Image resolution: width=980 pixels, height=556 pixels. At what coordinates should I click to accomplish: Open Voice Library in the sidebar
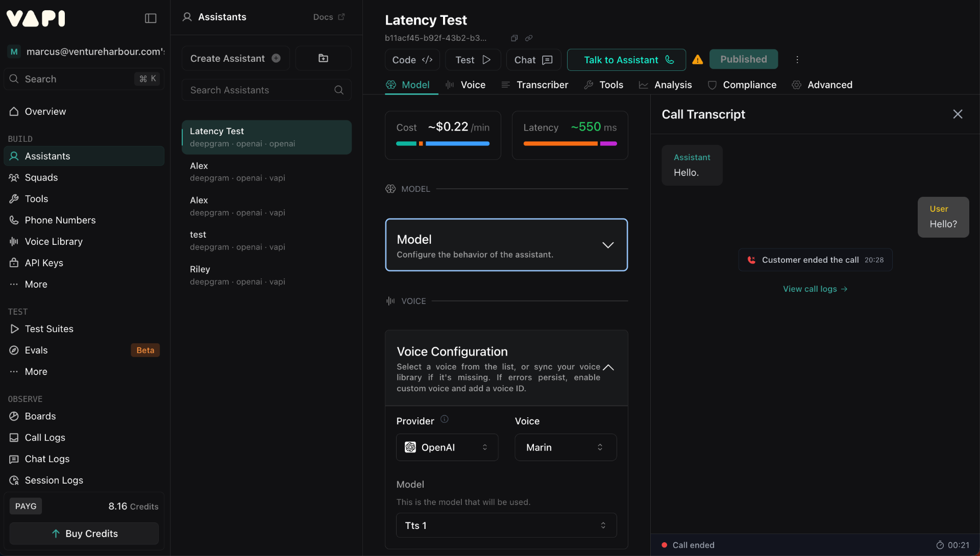(x=84, y=242)
